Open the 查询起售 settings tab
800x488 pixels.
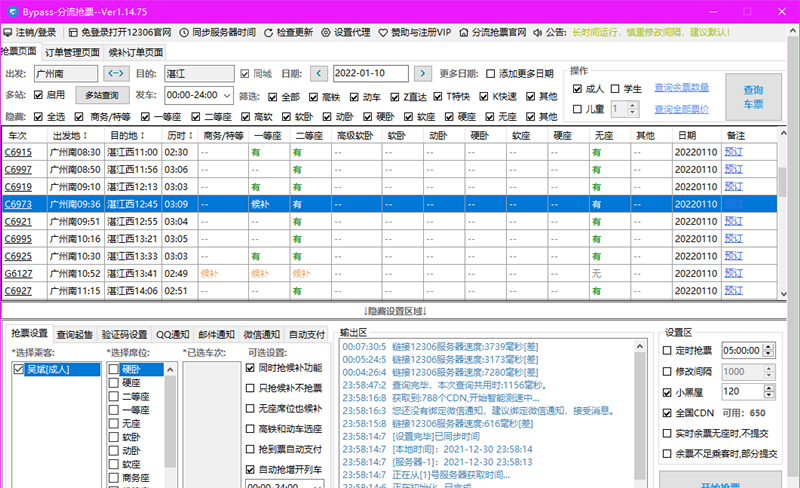click(x=74, y=335)
